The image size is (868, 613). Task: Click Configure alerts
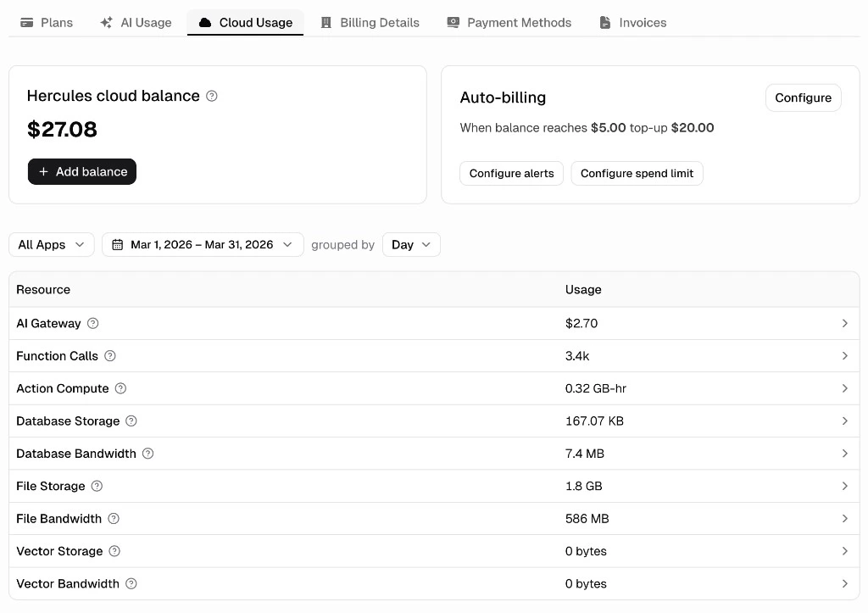(x=511, y=173)
